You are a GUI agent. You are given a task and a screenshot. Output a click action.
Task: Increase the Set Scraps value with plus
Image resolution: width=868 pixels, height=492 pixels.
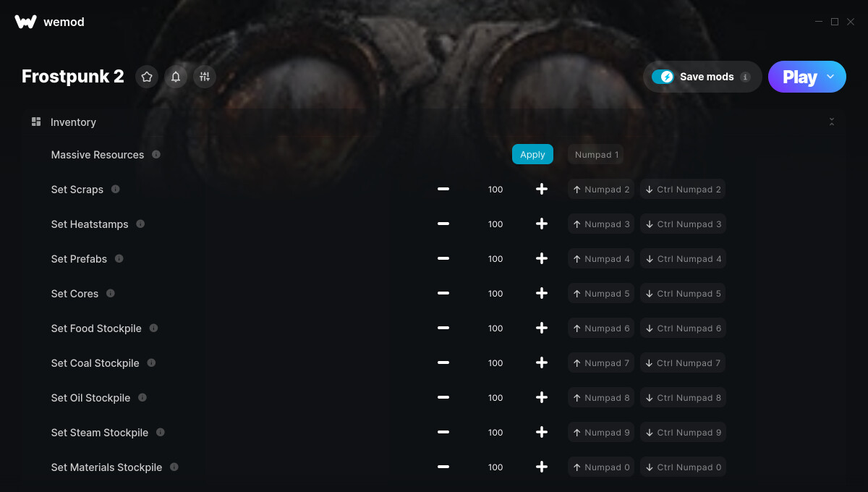pyautogui.click(x=542, y=189)
